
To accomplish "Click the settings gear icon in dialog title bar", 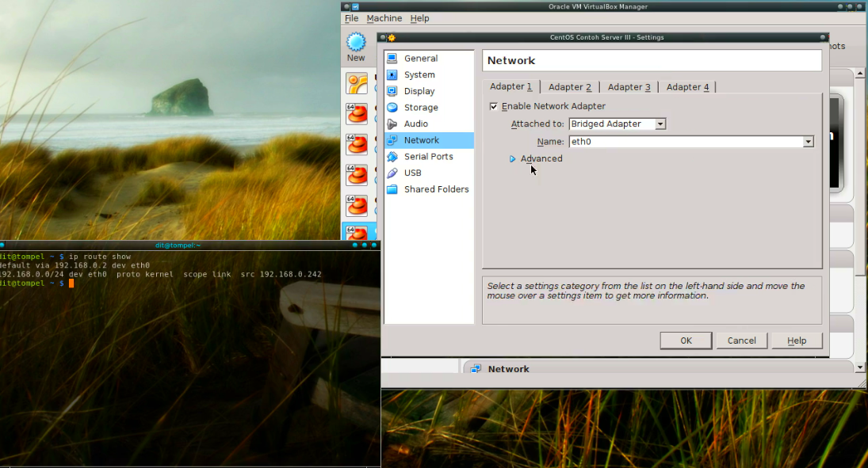I will (x=392, y=38).
